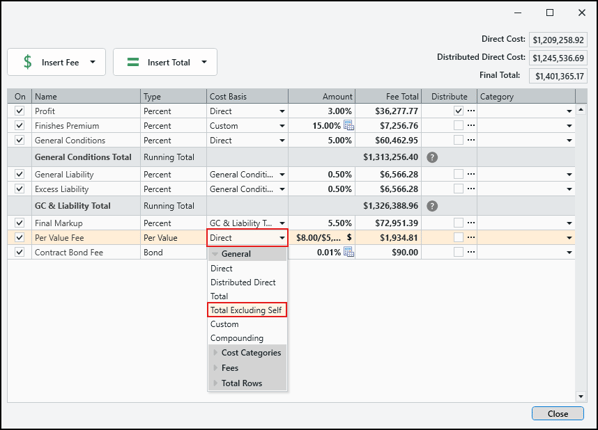Image resolution: width=598 pixels, height=430 pixels.
Task: Open Cost Basis dropdown for Final Markup
Action: point(282,223)
